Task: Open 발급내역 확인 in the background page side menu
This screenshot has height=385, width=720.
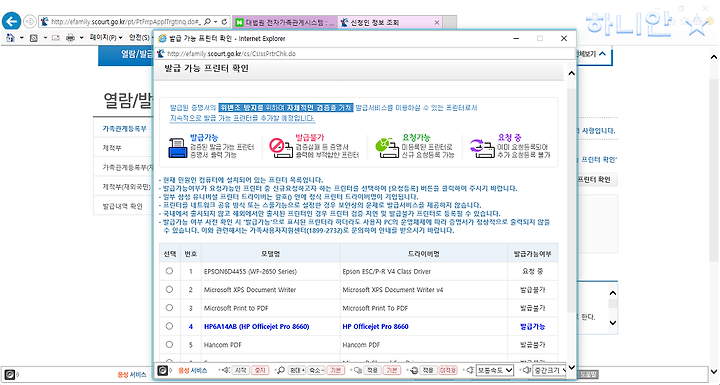Action: pyautogui.click(x=122, y=206)
